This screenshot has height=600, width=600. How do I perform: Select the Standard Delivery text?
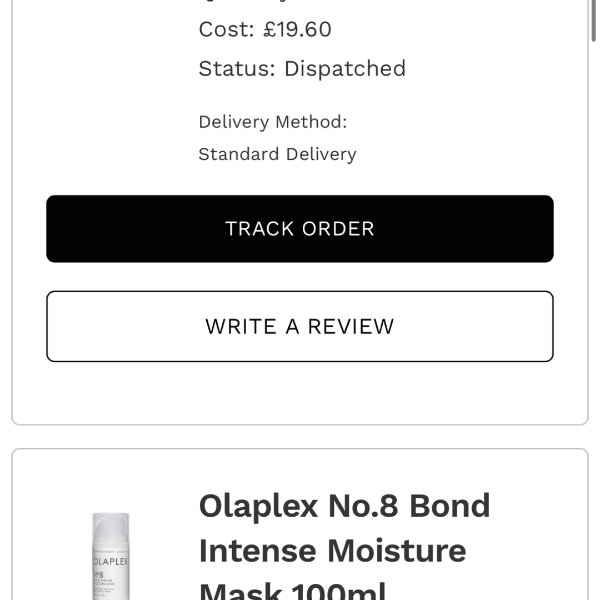click(x=277, y=154)
